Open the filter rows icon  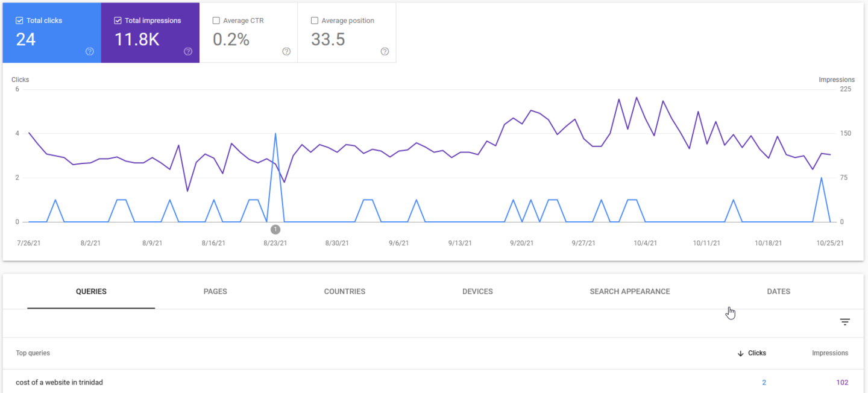coord(845,322)
